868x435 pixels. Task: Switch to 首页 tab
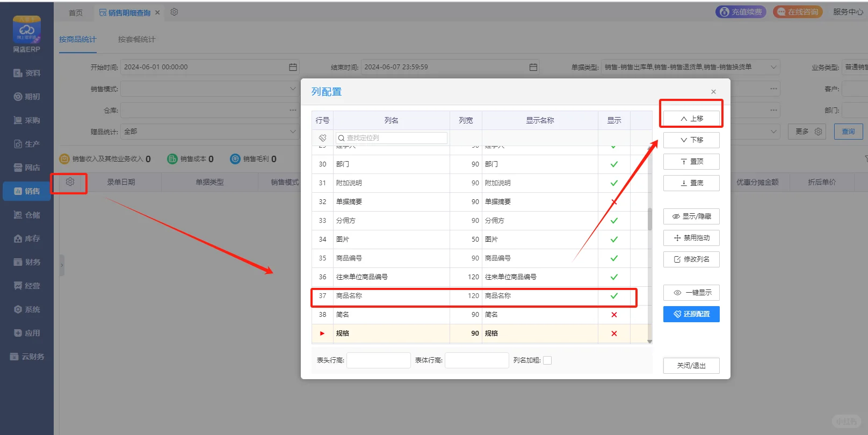click(76, 12)
